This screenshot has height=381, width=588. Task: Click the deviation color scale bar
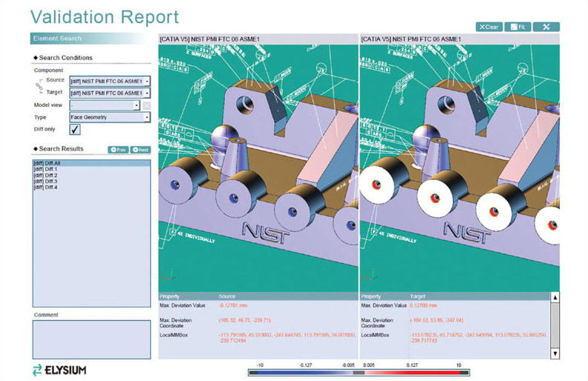(x=359, y=372)
